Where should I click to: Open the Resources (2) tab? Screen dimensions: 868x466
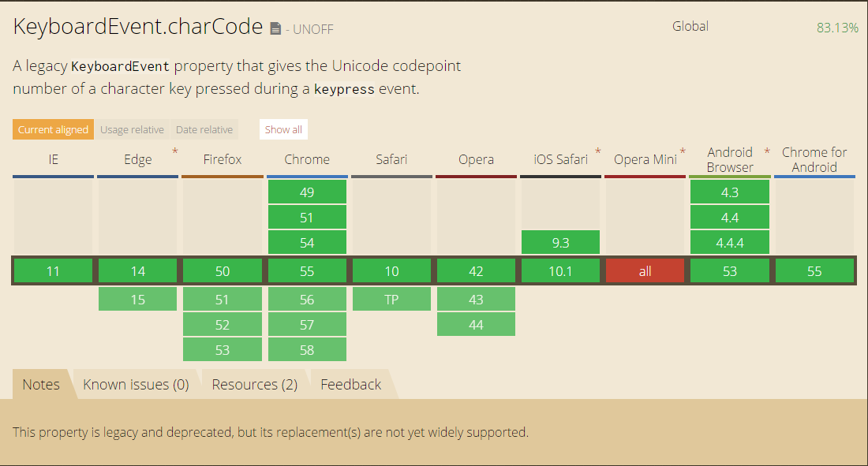coord(255,384)
